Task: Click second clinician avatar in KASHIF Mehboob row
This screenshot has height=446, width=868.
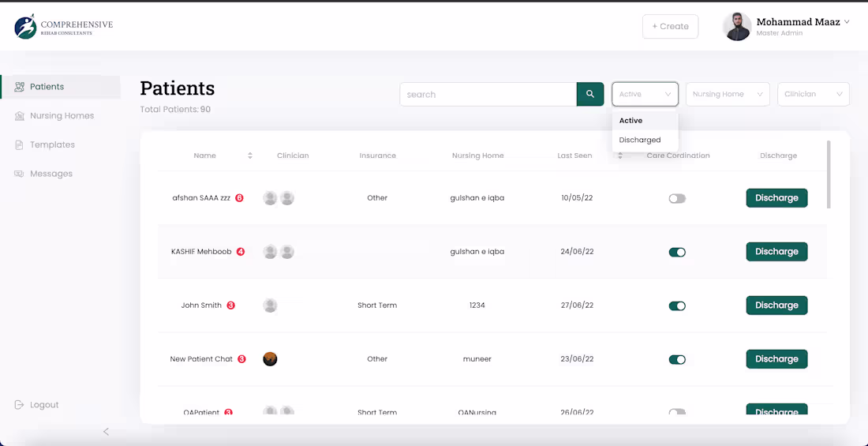Action: [x=286, y=252]
